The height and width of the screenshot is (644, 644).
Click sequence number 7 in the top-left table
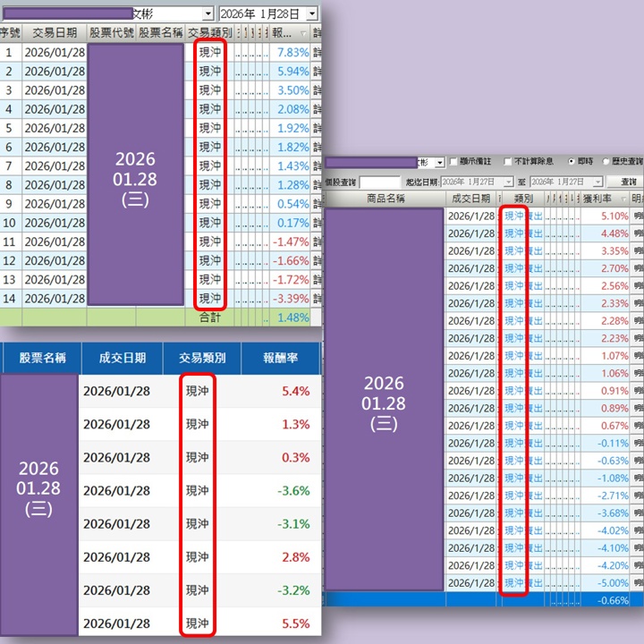click(x=9, y=166)
